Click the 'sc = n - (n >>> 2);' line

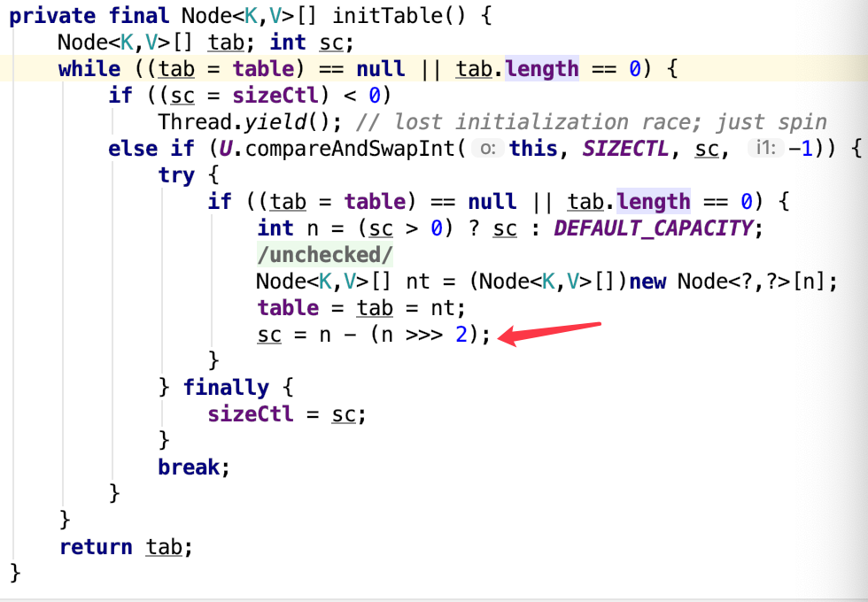(374, 335)
